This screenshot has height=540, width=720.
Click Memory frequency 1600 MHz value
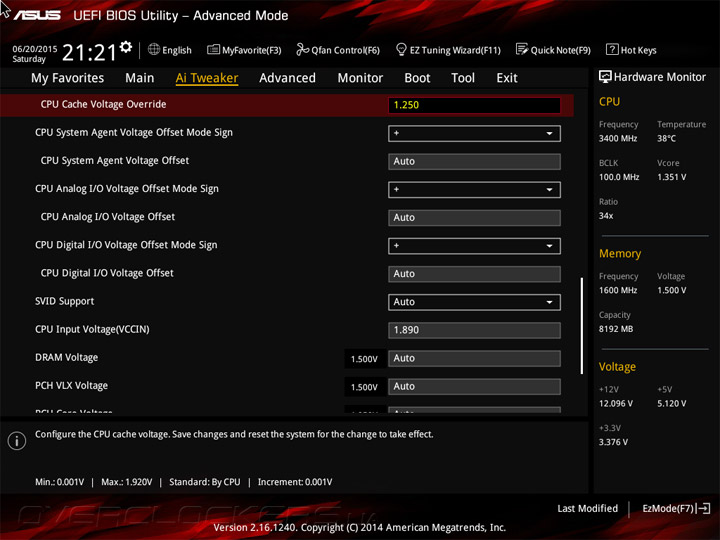[x=618, y=290]
